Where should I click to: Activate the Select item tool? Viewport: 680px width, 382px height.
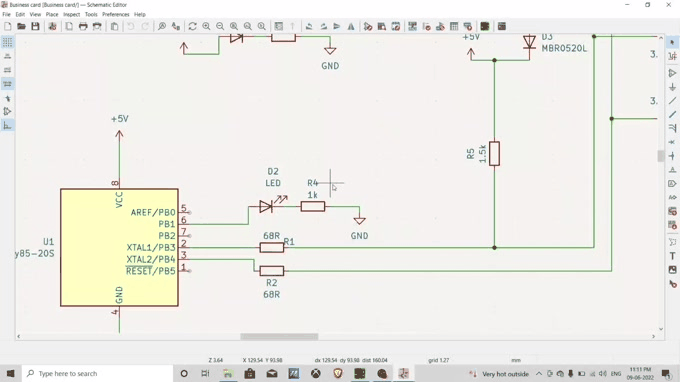[x=672, y=42]
